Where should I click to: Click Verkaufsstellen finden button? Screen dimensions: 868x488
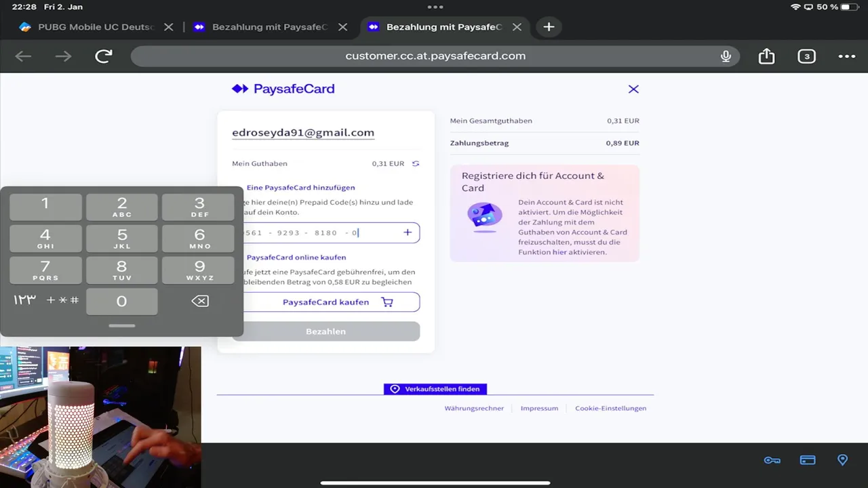tap(435, 389)
